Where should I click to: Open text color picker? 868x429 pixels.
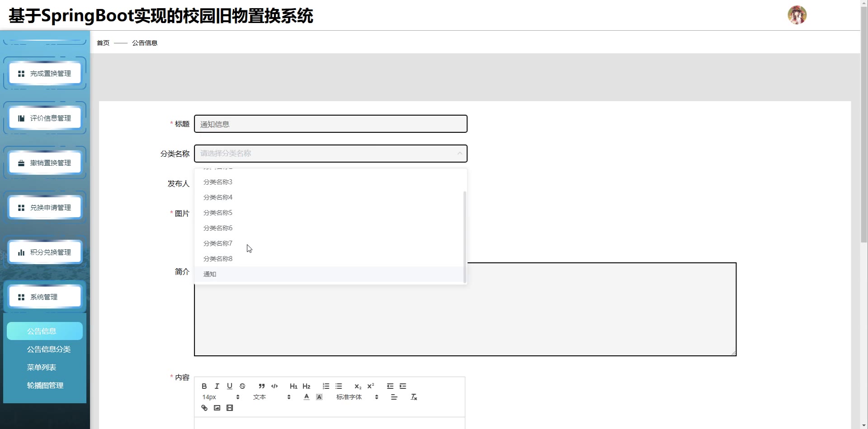(307, 397)
